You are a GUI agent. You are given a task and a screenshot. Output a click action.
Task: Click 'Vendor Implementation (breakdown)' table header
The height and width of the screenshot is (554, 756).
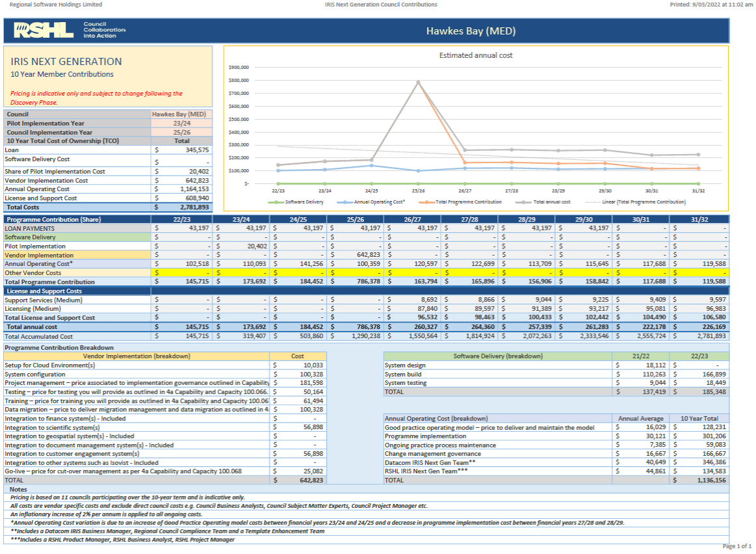point(137,356)
